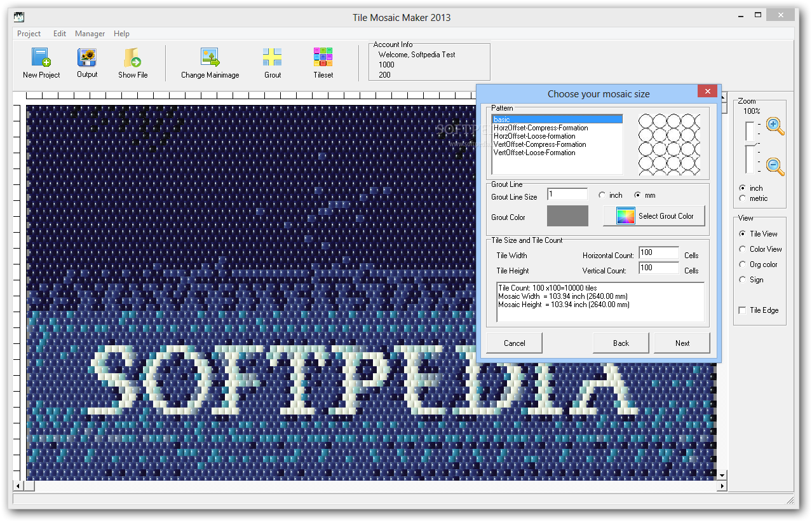This screenshot has width=812, height=522.
Task: Click the zoom out magnifier icon
Action: [775, 167]
